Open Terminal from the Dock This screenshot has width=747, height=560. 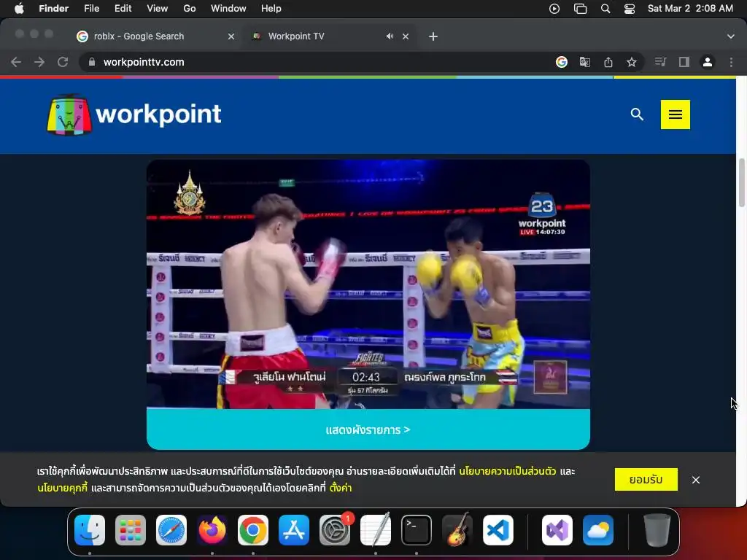417,530
